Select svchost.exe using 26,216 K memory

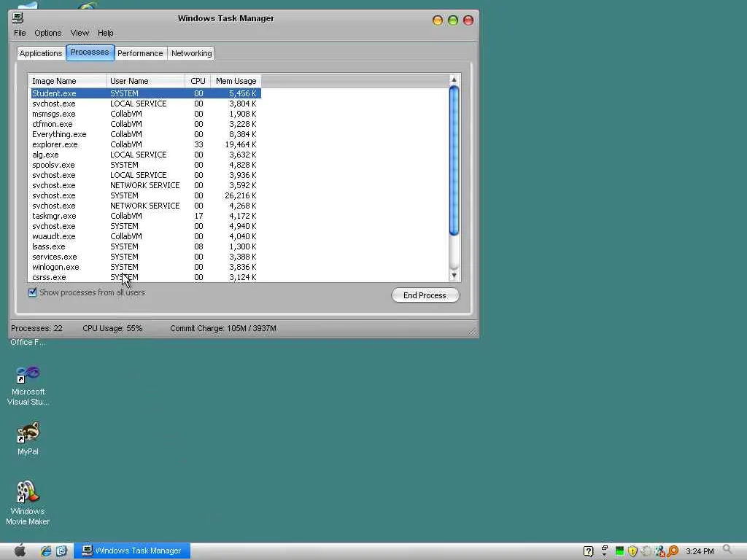[146, 195]
